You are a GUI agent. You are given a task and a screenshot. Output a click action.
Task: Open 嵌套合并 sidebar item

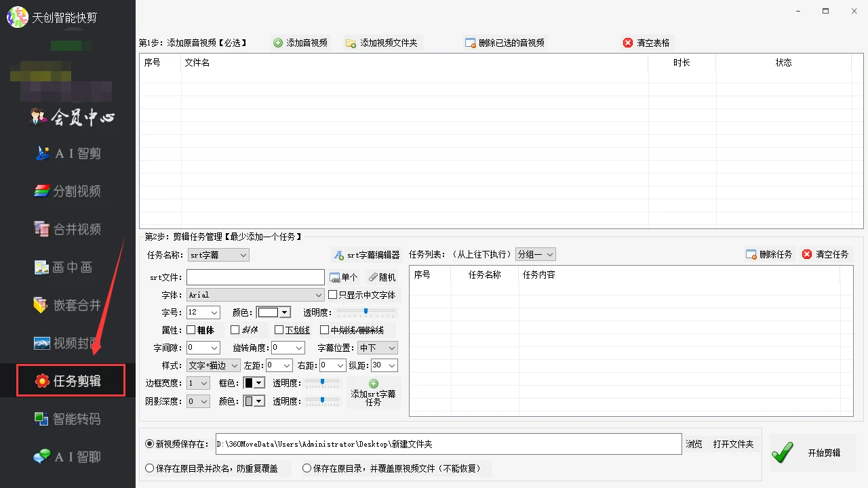[68, 305]
